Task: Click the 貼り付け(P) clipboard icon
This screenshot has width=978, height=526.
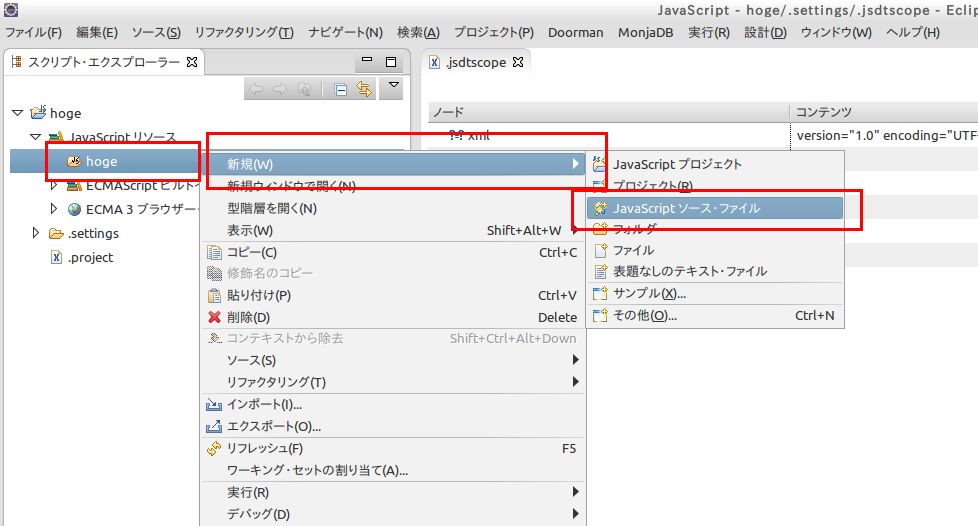Action: pos(214,295)
